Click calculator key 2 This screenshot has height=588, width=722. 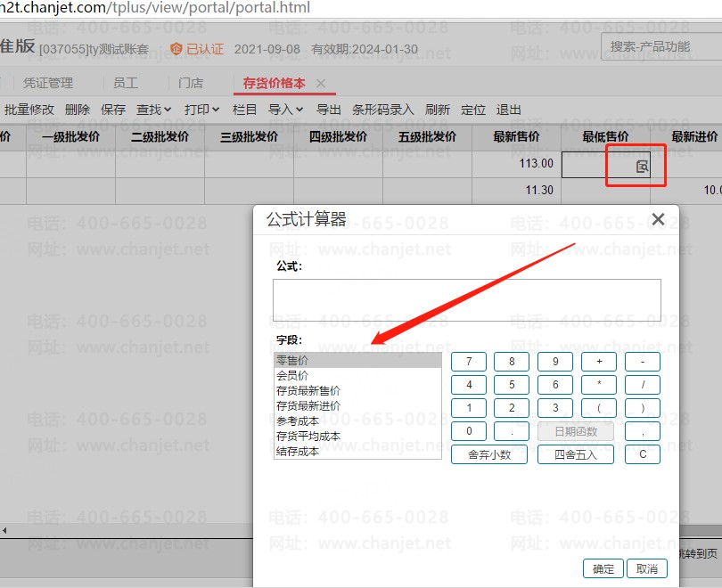coord(512,408)
